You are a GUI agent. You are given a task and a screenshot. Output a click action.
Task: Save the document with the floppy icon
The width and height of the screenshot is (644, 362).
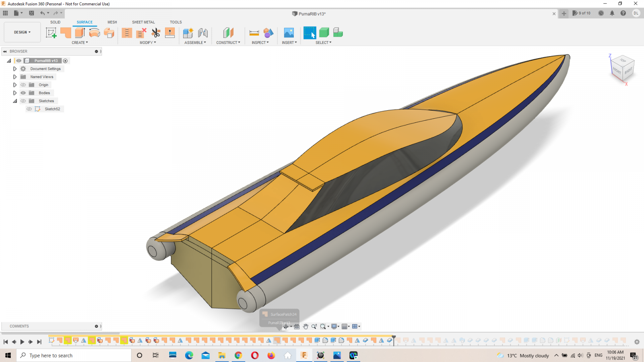pyautogui.click(x=31, y=13)
